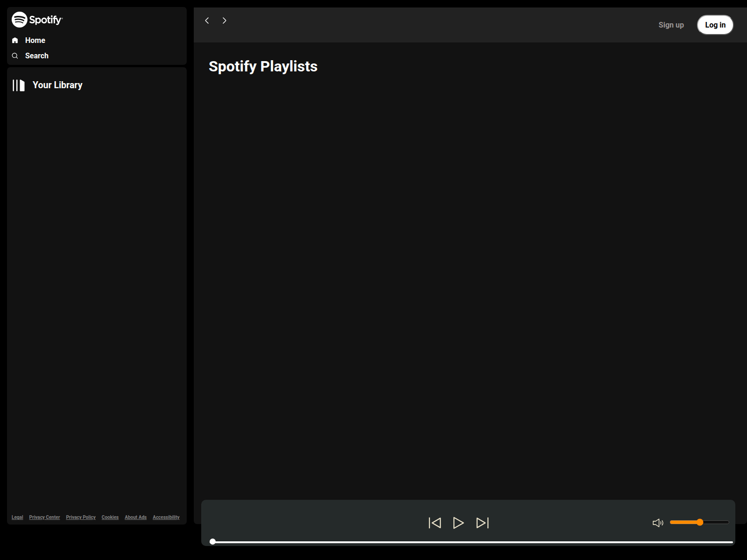Click the Spotify logo
This screenshot has width=747, height=560.
(37, 20)
